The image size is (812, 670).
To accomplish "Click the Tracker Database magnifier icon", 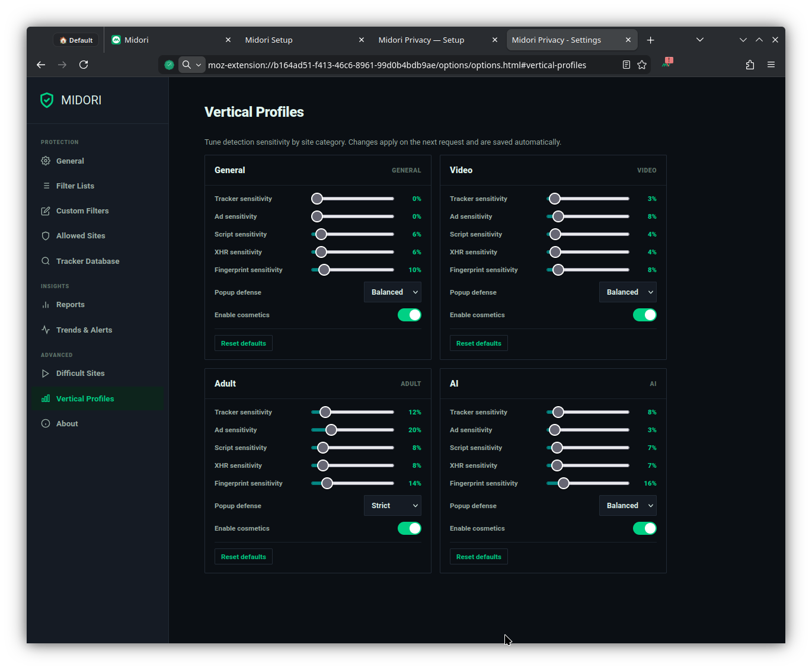I will pos(46,261).
